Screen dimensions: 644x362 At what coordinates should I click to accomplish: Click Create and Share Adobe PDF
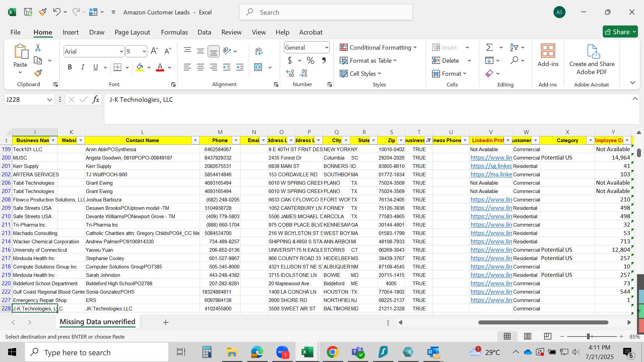point(592,60)
